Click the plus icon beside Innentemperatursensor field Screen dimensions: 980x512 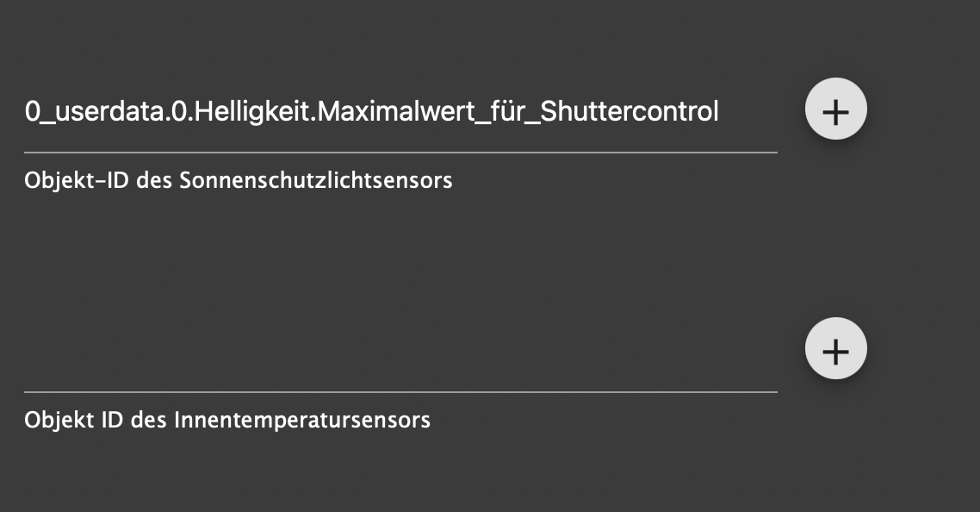[x=835, y=349]
